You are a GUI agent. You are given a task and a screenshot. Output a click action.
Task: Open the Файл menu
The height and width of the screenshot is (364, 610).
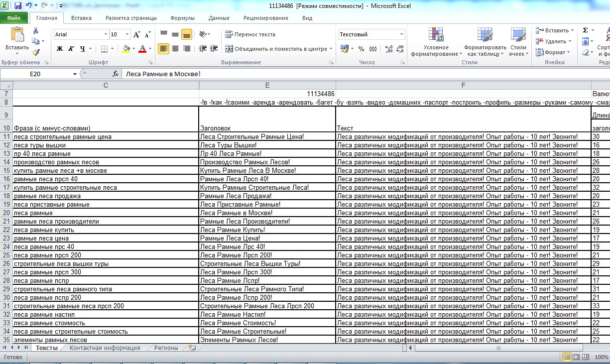tap(14, 18)
